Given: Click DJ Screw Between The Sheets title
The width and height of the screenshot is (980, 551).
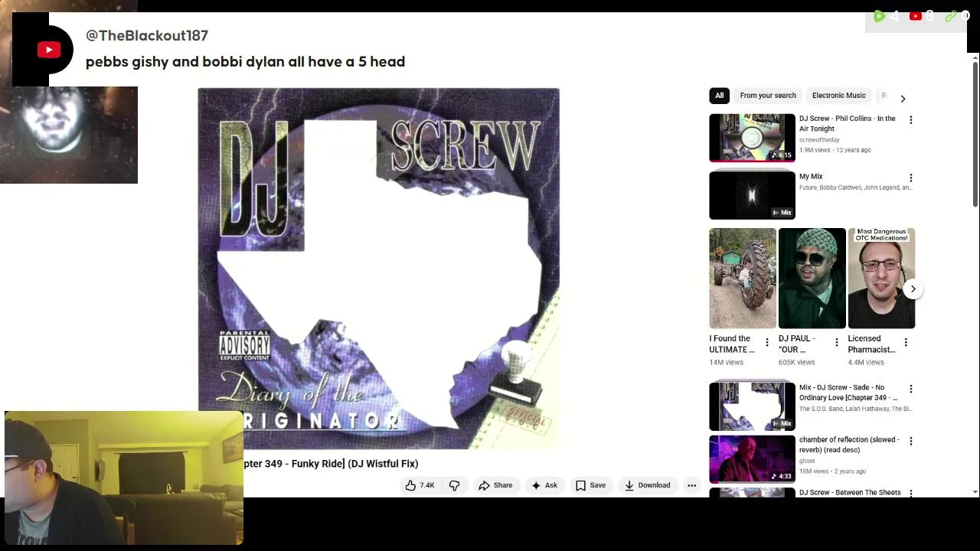Looking at the screenshot, I should pyautogui.click(x=850, y=493).
